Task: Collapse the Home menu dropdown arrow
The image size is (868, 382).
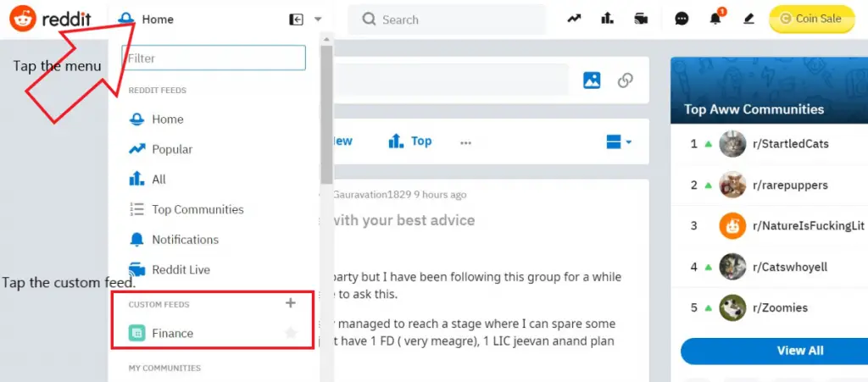Action: 318,19
